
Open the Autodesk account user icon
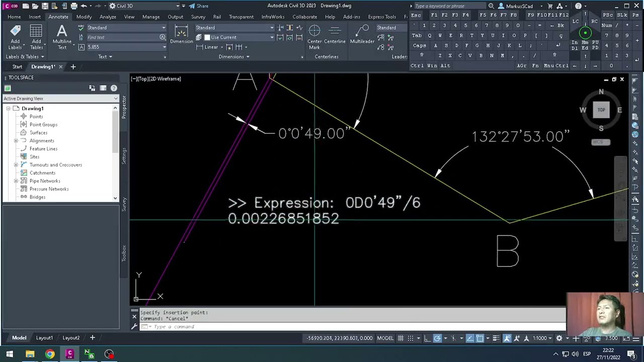coord(501,6)
